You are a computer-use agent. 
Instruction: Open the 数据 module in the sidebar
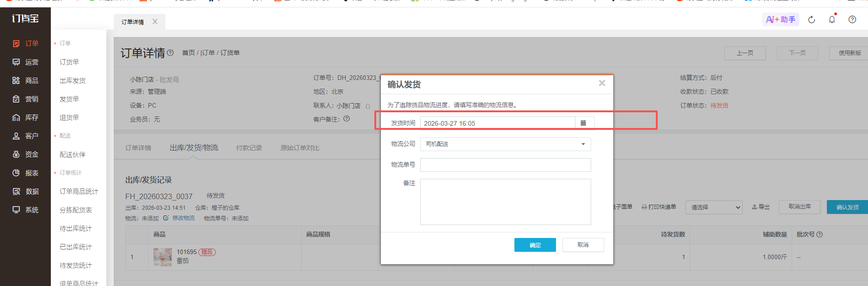[x=25, y=191]
